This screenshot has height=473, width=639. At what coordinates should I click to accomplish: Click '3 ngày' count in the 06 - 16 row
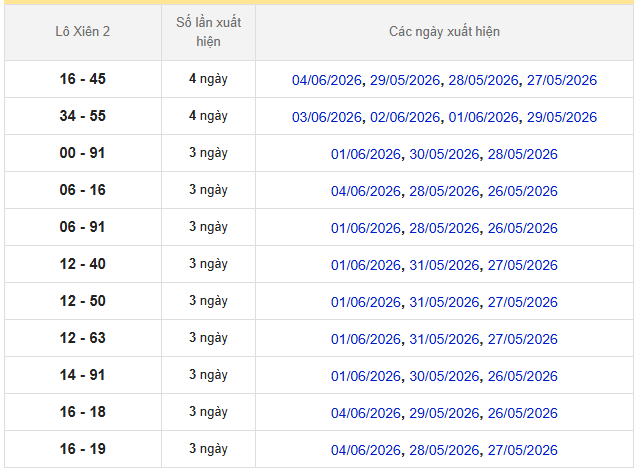click(208, 190)
